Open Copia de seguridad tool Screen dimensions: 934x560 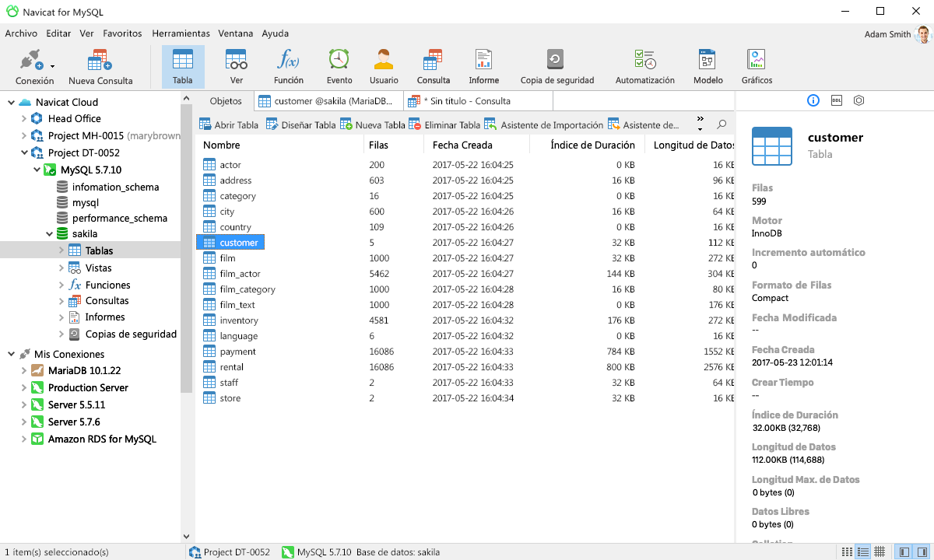point(557,66)
